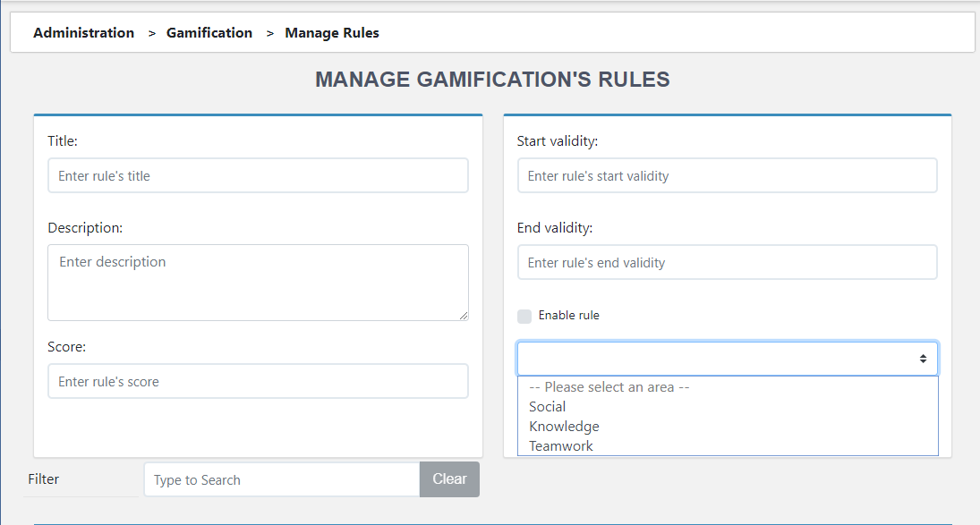This screenshot has width=980, height=525.
Task: Click the 'Title:' field label
Action: point(63,141)
